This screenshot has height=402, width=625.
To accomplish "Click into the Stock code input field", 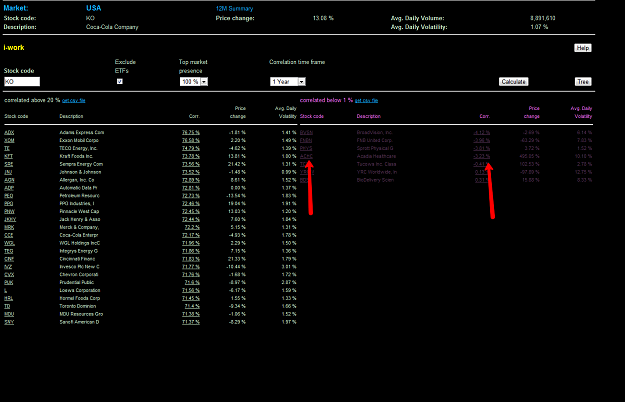I will tap(22, 82).
